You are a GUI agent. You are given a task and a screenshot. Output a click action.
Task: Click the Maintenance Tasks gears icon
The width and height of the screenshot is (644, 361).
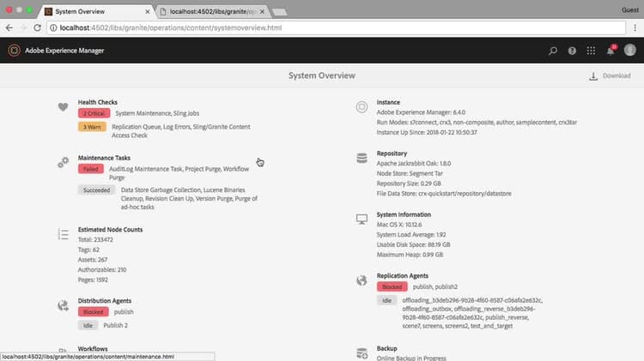point(63,162)
